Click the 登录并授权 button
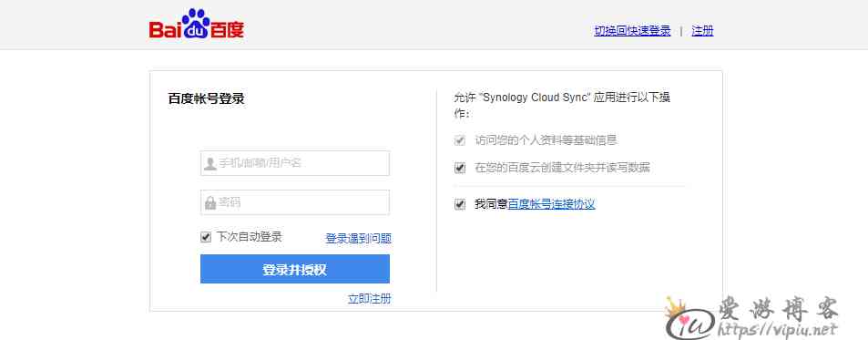Viewport: 868px width, 340px height. 295,269
